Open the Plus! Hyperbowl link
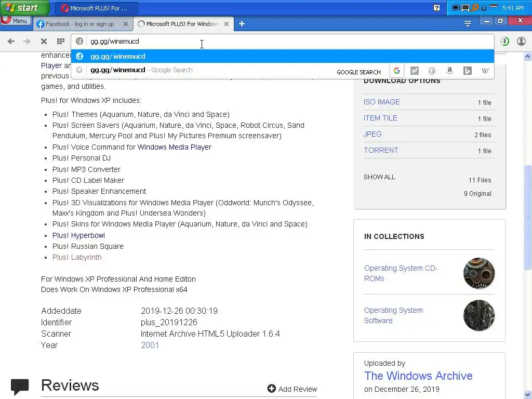The width and height of the screenshot is (532, 399). pyautogui.click(x=78, y=235)
